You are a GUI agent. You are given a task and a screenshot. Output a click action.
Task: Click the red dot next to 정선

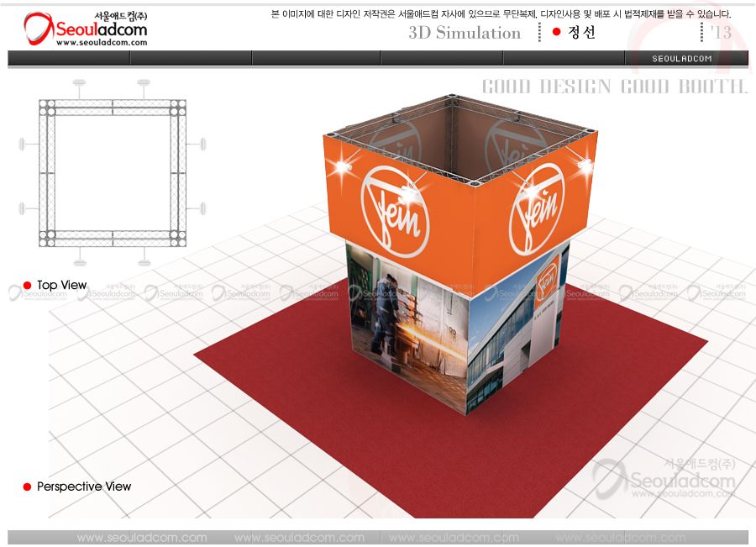tap(556, 32)
